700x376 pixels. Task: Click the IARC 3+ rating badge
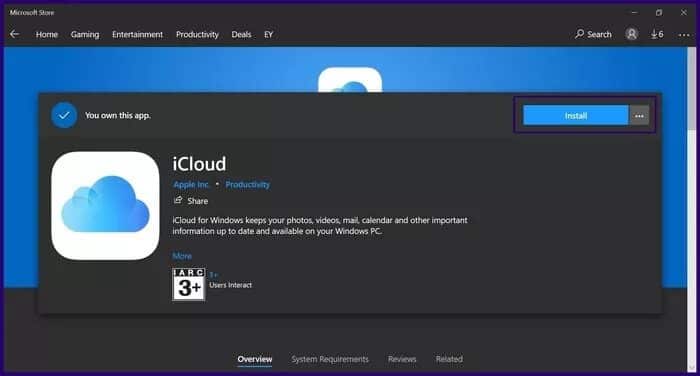tap(189, 284)
